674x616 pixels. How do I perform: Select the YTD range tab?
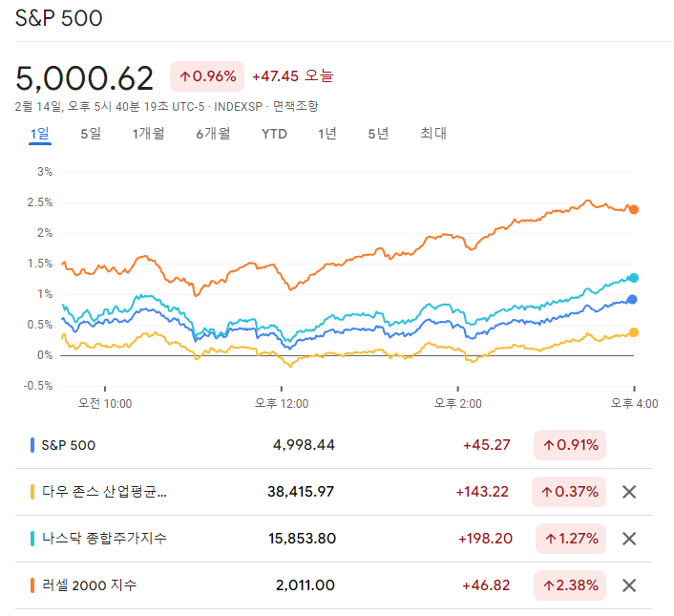(274, 134)
